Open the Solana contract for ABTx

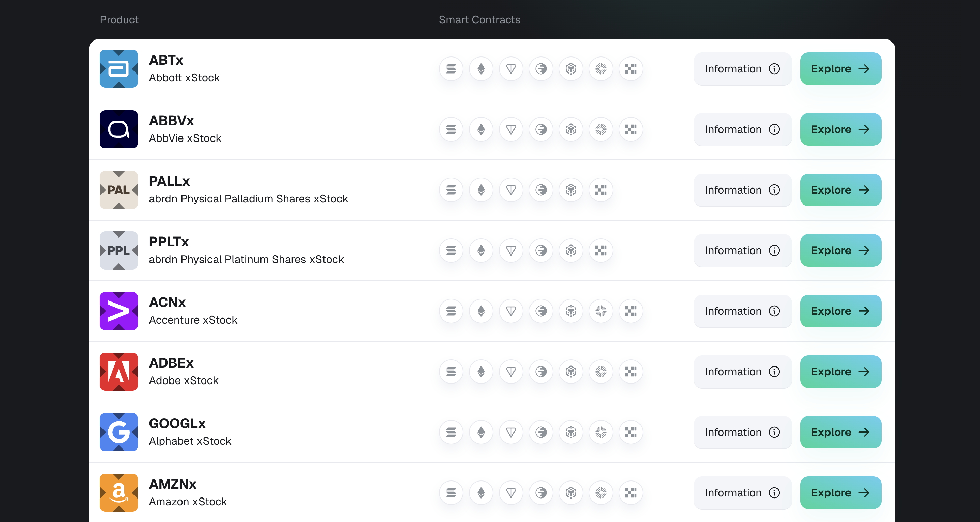point(451,69)
